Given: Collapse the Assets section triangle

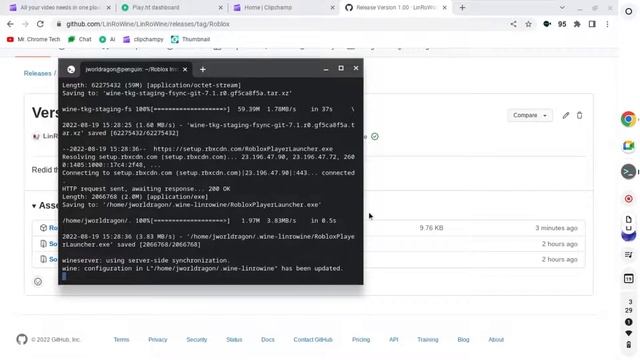Looking at the screenshot, I should pos(34,206).
